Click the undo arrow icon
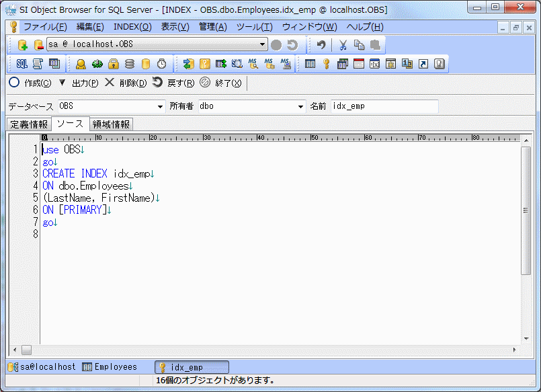The width and height of the screenshot is (541, 392). pos(321,45)
